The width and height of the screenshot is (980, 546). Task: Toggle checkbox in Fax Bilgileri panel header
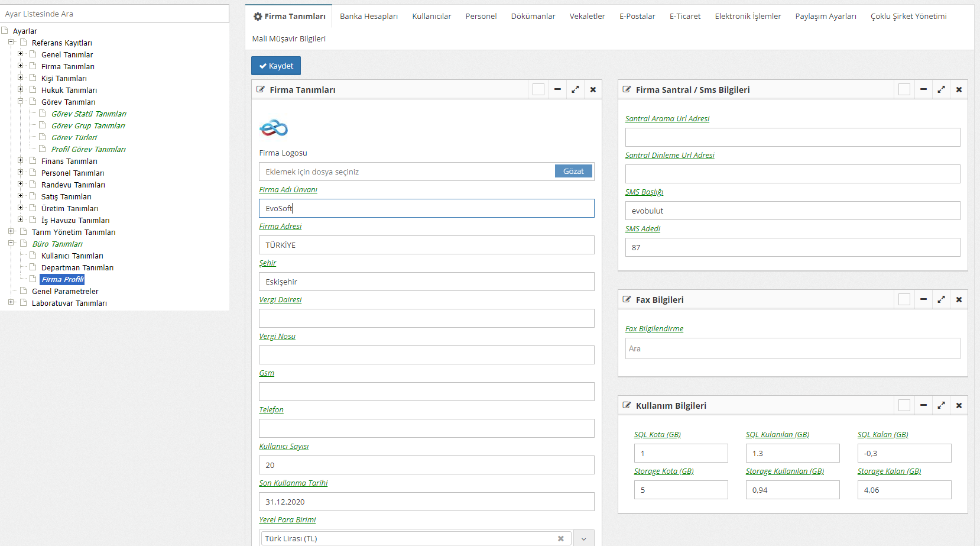pyautogui.click(x=904, y=299)
